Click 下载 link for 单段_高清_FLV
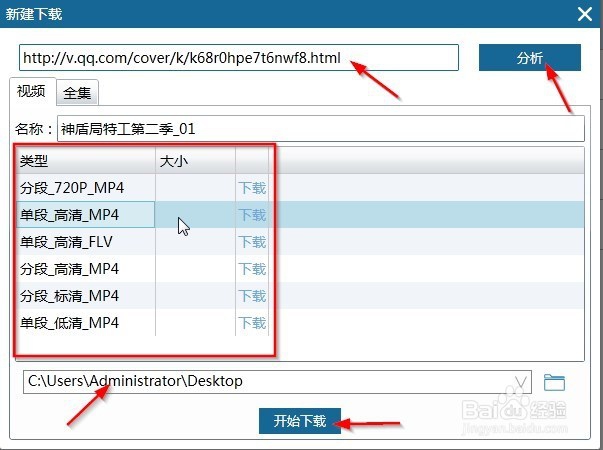The image size is (603, 450). (252, 242)
